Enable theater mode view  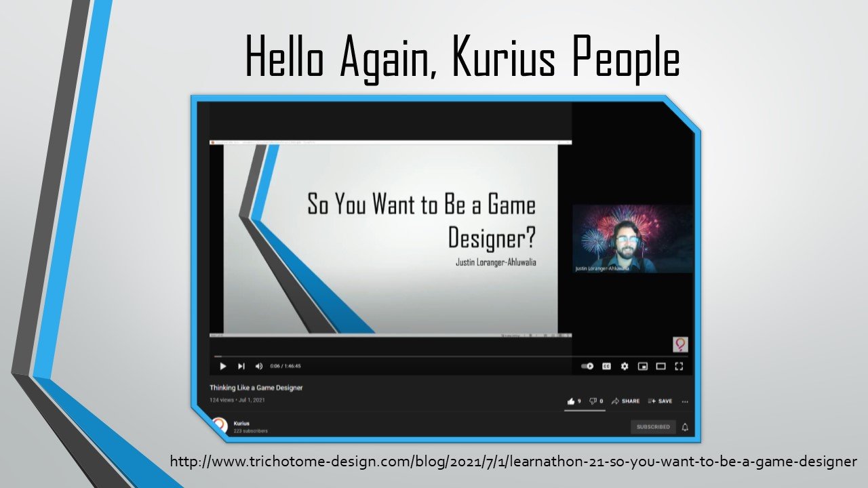[x=660, y=366]
